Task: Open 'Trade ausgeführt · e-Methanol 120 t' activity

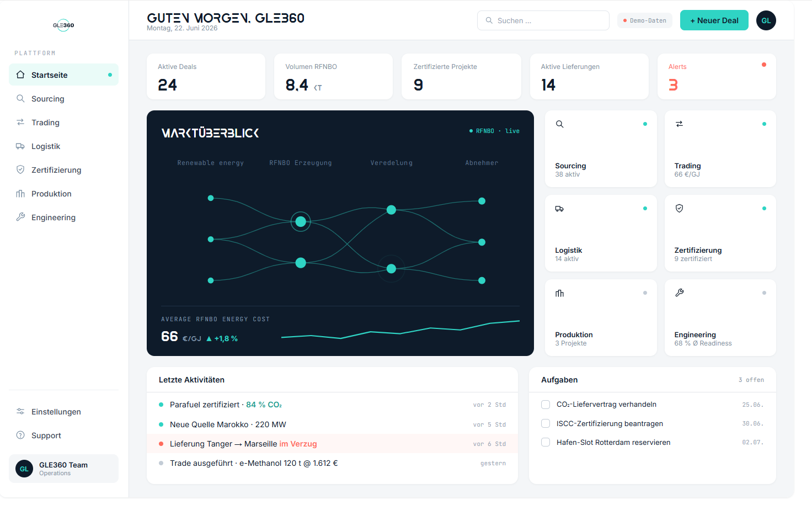Action: click(332, 463)
